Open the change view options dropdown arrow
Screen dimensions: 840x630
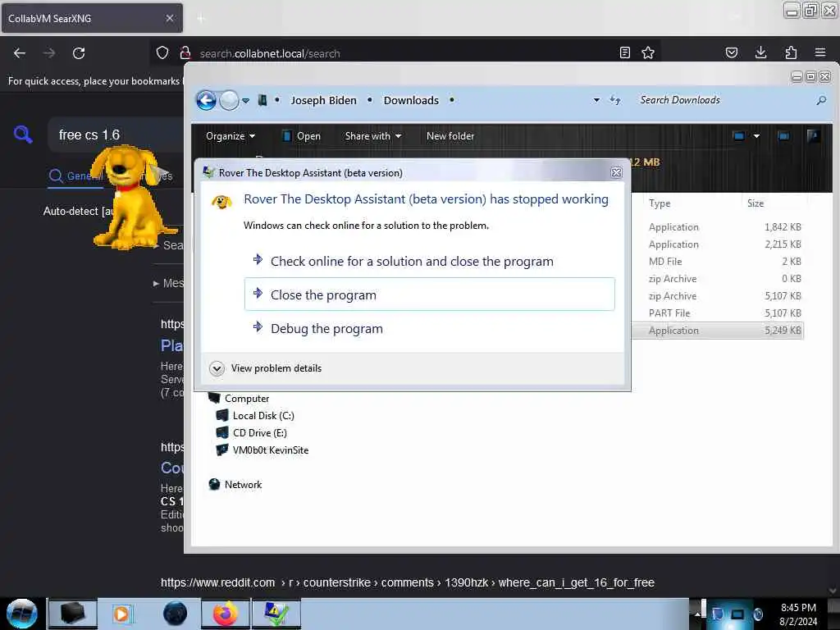pos(756,136)
